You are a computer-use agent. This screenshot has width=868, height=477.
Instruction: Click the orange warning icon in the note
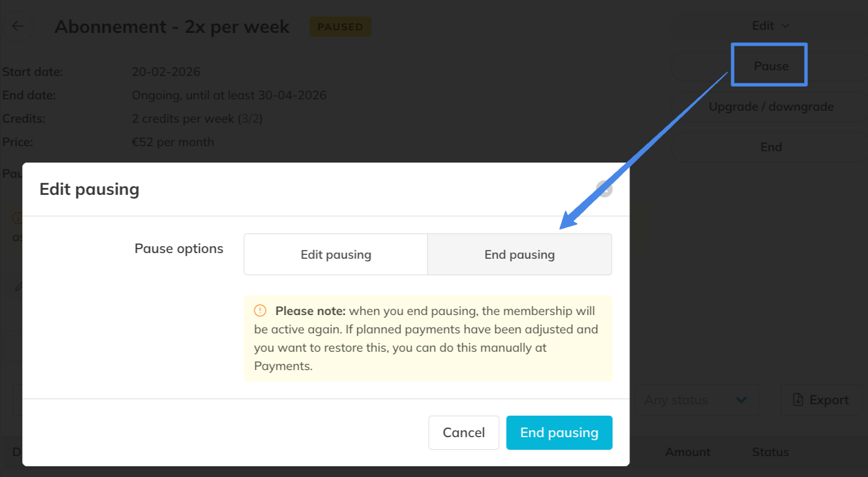[x=260, y=311]
